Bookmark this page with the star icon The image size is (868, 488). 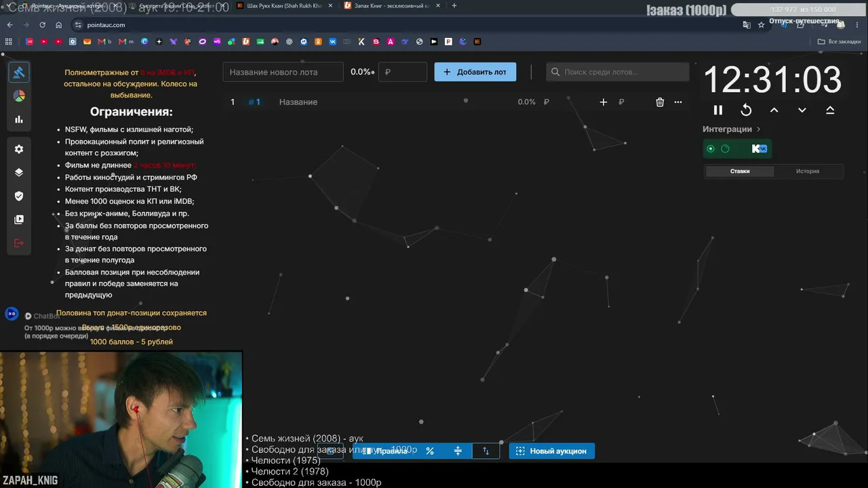click(761, 25)
